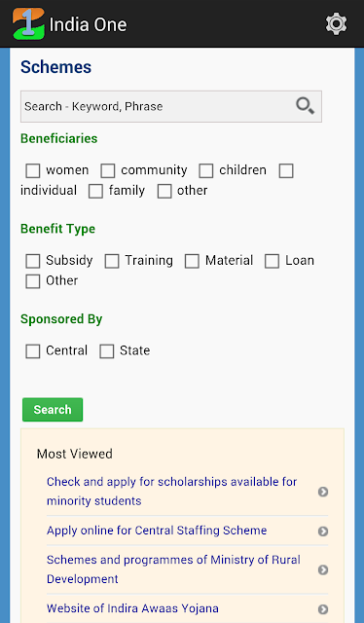Open Website of Indira Awaas Yojana link
The width and height of the screenshot is (364, 623).
pos(132,608)
